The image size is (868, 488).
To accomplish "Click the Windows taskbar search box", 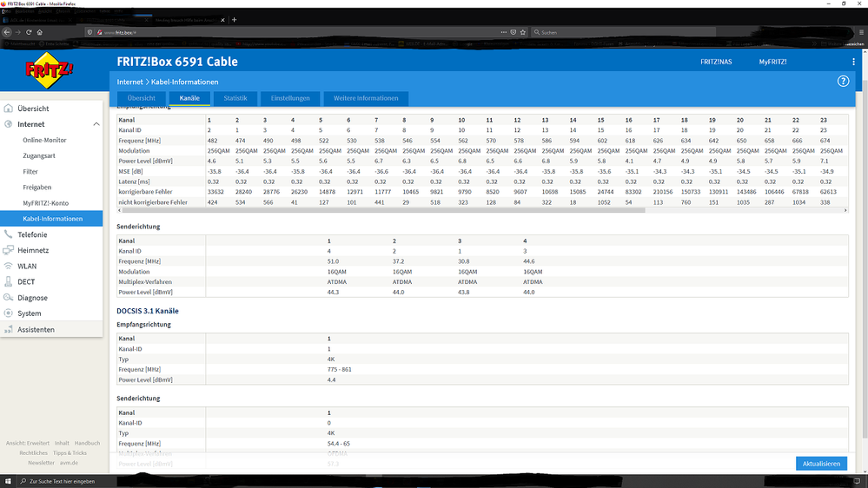I will (x=66, y=481).
